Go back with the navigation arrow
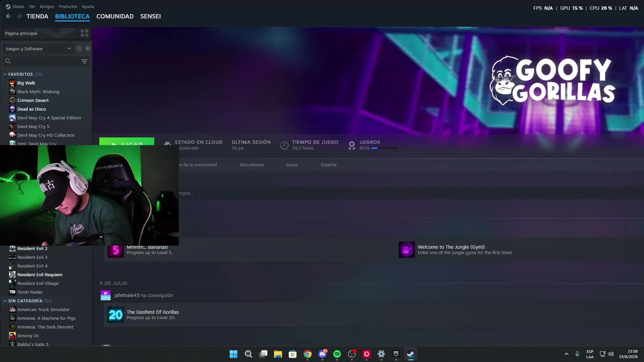This screenshot has height=362, width=644. [x=8, y=16]
